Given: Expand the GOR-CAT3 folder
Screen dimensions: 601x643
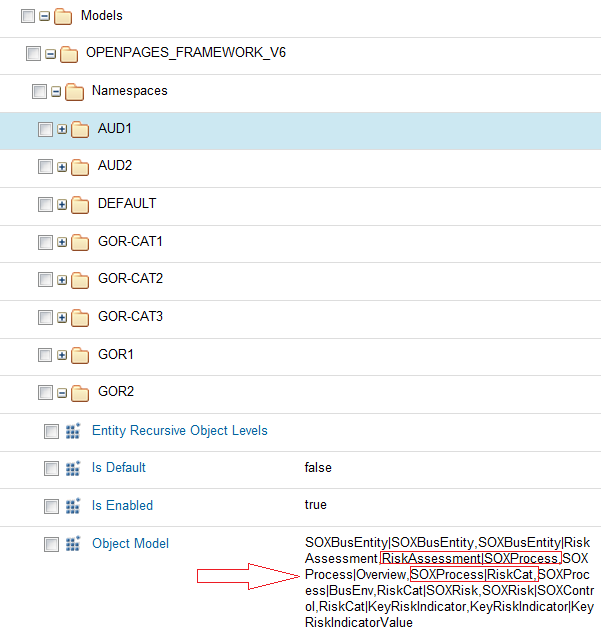Looking at the screenshot, I should click(62, 318).
